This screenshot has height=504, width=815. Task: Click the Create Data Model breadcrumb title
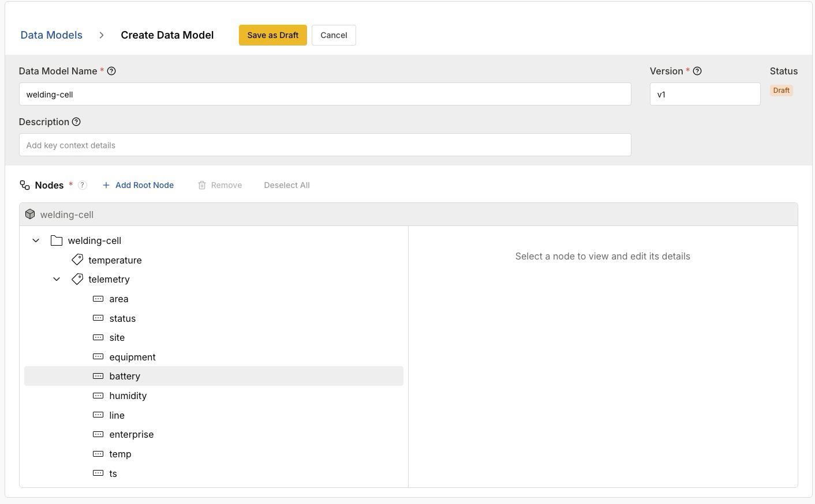tap(167, 35)
